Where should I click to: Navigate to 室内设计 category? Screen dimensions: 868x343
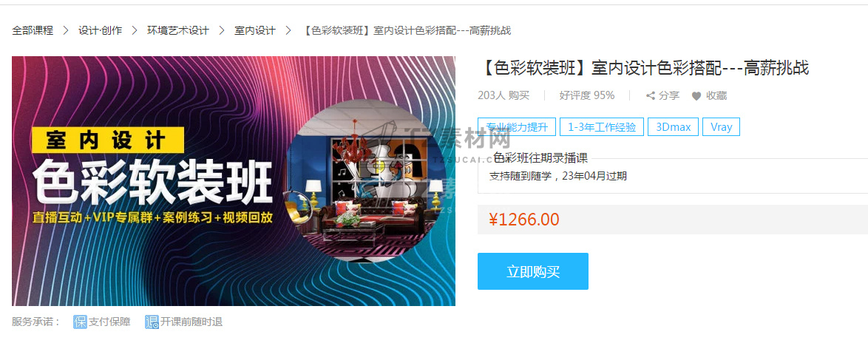coord(254,30)
